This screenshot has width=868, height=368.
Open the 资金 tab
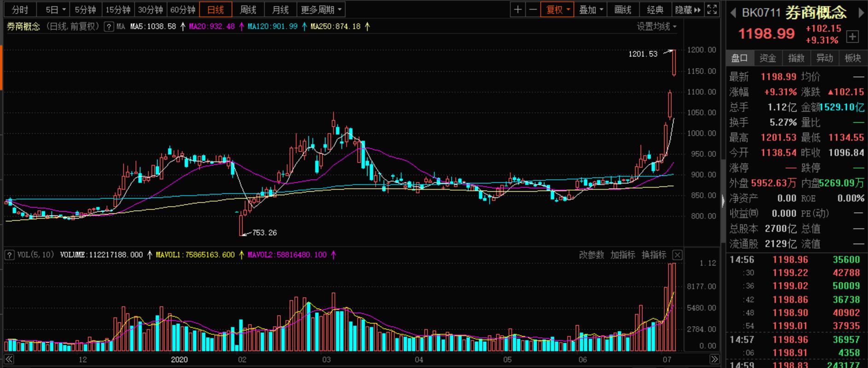768,58
